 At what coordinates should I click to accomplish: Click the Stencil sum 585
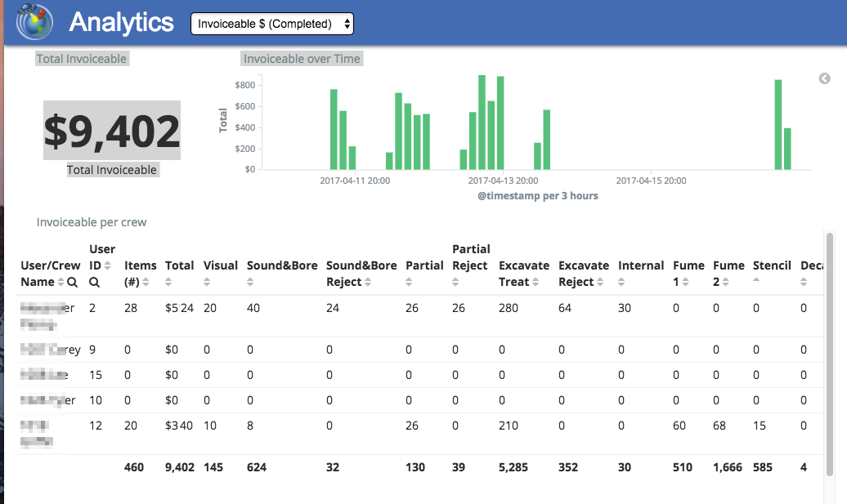[x=763, y=467]
